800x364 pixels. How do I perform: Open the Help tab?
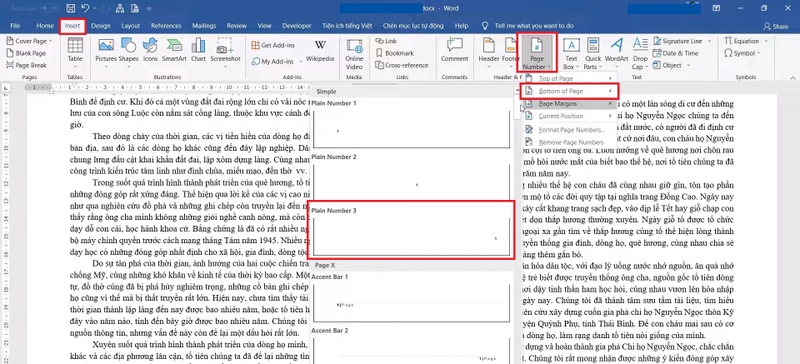[461, 26]
